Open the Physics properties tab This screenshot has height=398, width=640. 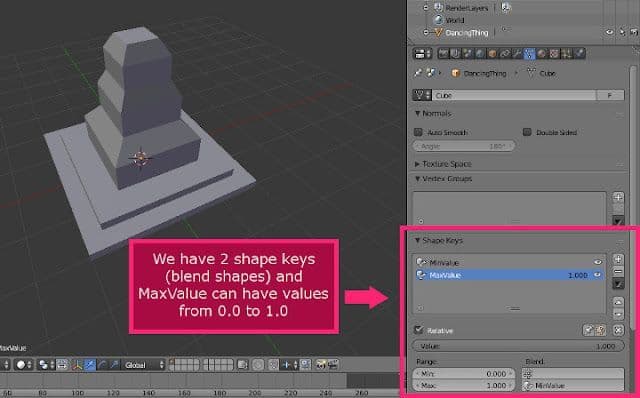pyautogui.click(x=579, y=53)
